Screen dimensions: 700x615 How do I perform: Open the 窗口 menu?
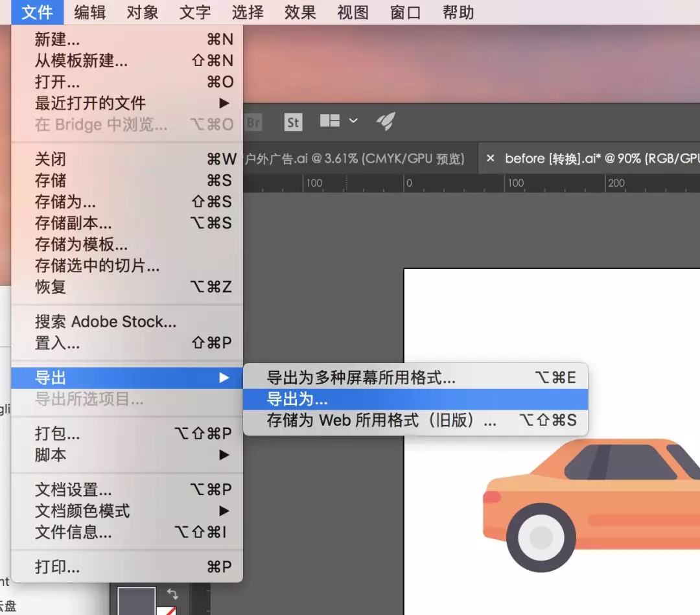click(x=406, y=12)
